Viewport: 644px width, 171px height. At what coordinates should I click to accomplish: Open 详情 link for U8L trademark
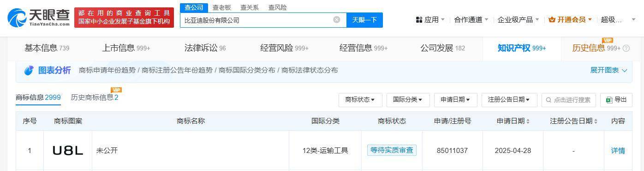pyautogui.click(x=618, y=151)
